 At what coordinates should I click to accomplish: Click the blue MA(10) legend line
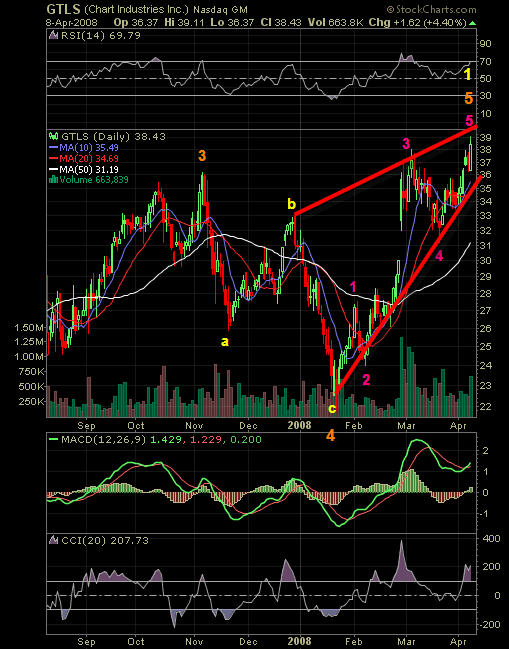coord(53,147)
